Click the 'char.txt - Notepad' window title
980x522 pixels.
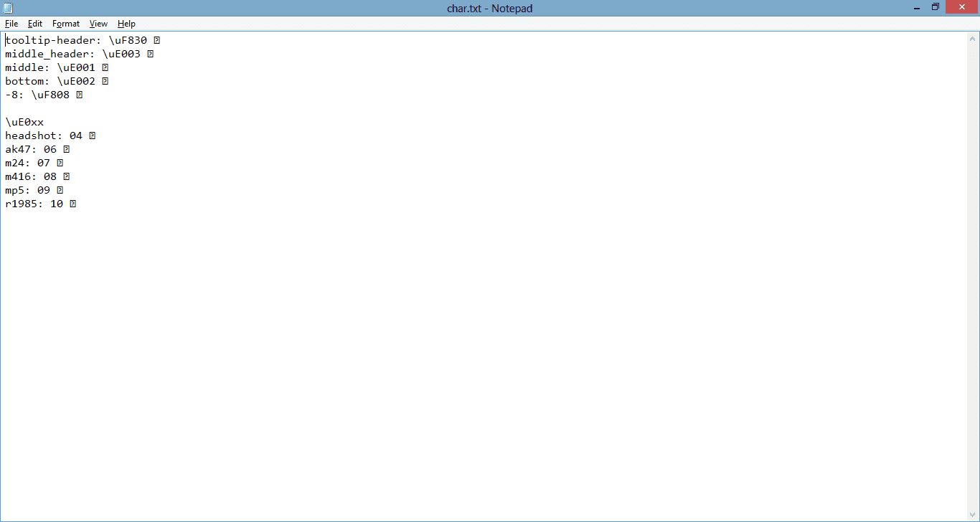point(490,8)
